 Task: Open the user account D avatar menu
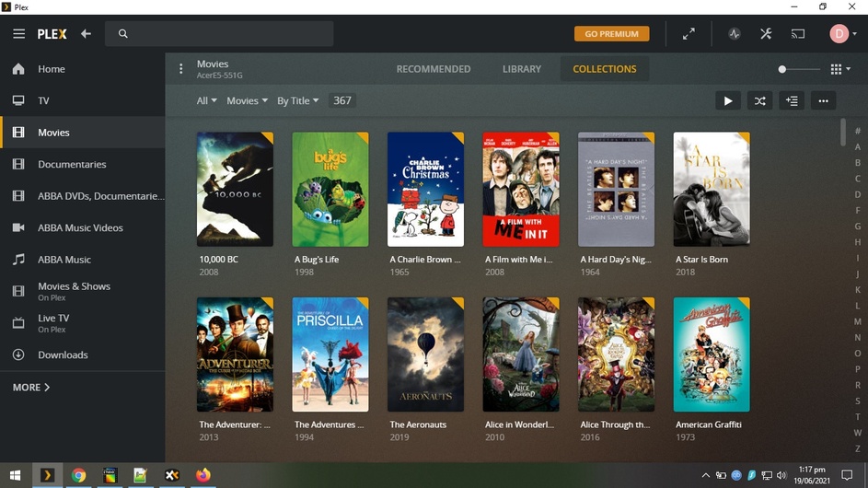click(x=843, y=34)
